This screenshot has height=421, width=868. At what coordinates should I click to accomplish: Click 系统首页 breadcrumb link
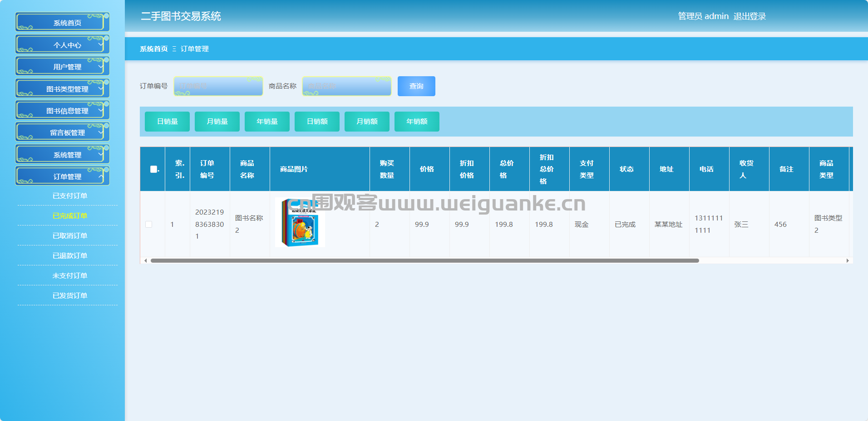click(x=154, y=49)
